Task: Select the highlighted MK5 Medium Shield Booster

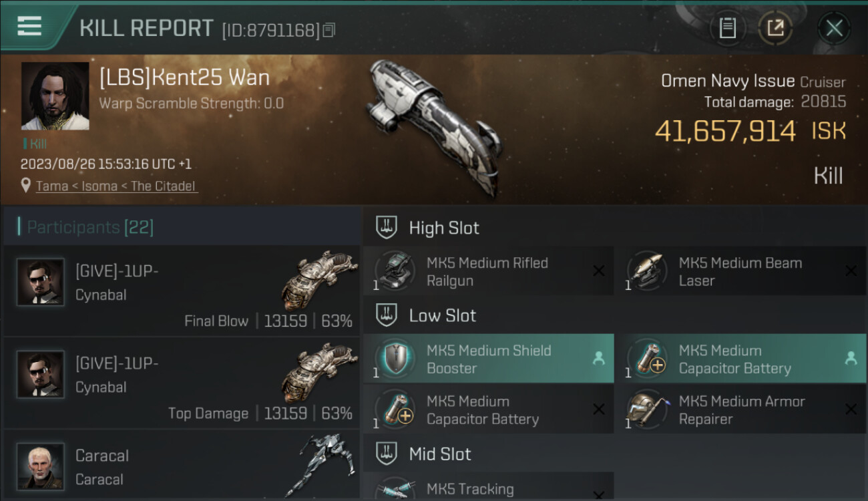Action: 488,359
